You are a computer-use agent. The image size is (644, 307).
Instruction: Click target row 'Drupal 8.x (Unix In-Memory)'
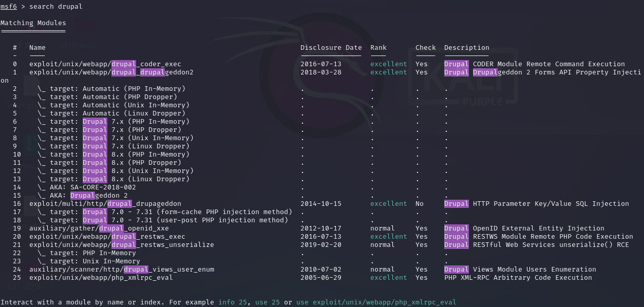[116, 171]
